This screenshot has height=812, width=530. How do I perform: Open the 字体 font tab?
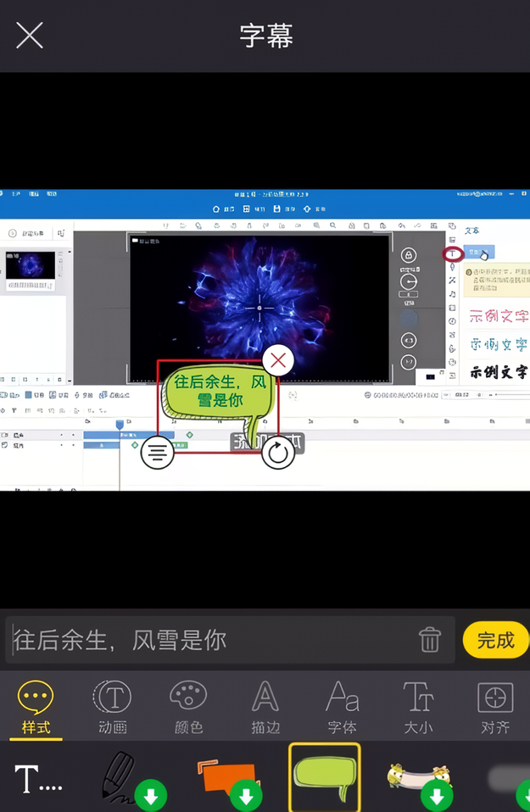(x=342, y=708)
